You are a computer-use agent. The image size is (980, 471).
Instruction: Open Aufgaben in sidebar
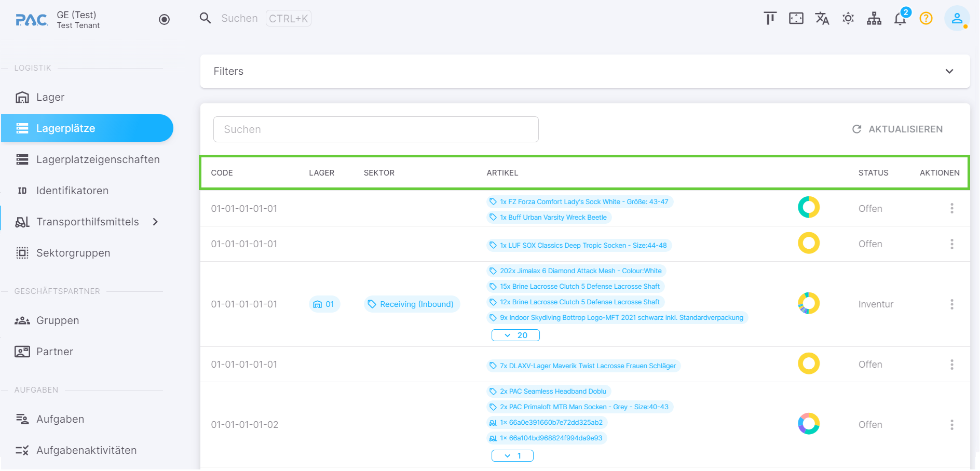coord(87,419)
